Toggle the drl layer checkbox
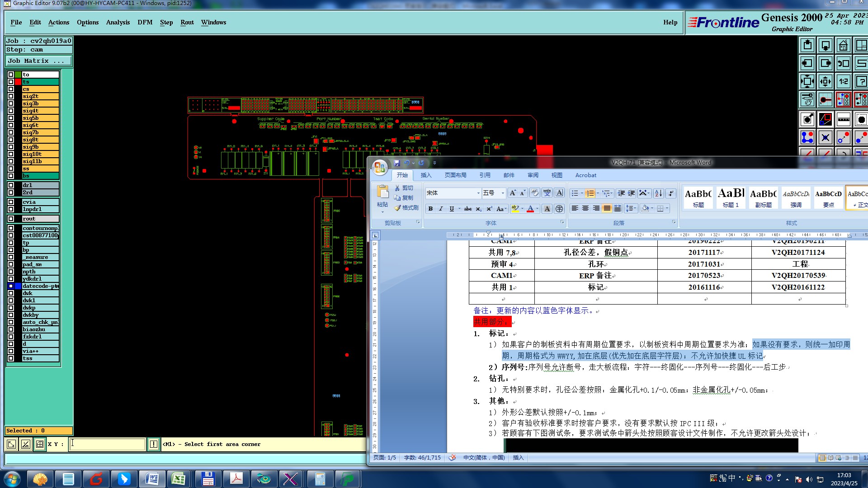This screenshot has height=488, width=868. (11, 185)
